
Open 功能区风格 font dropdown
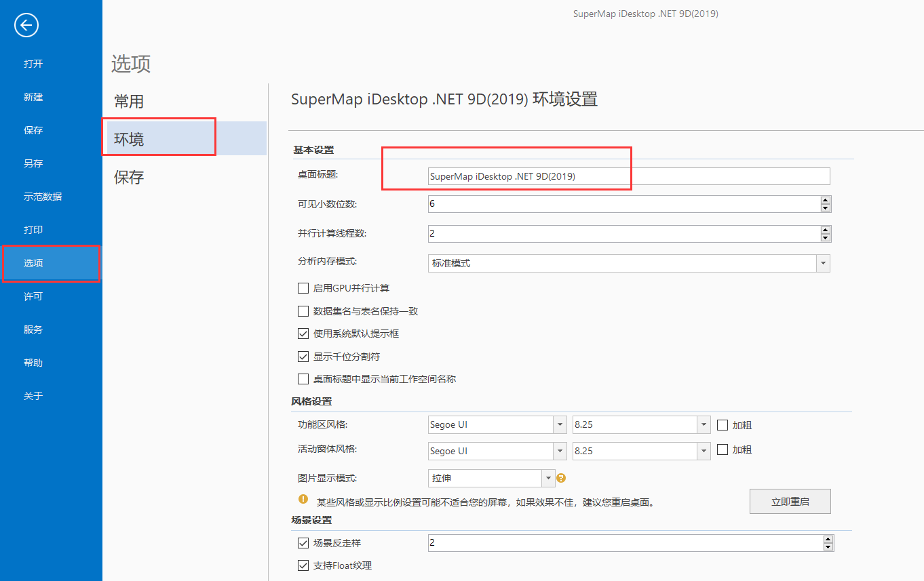click(x=560, y=425)
